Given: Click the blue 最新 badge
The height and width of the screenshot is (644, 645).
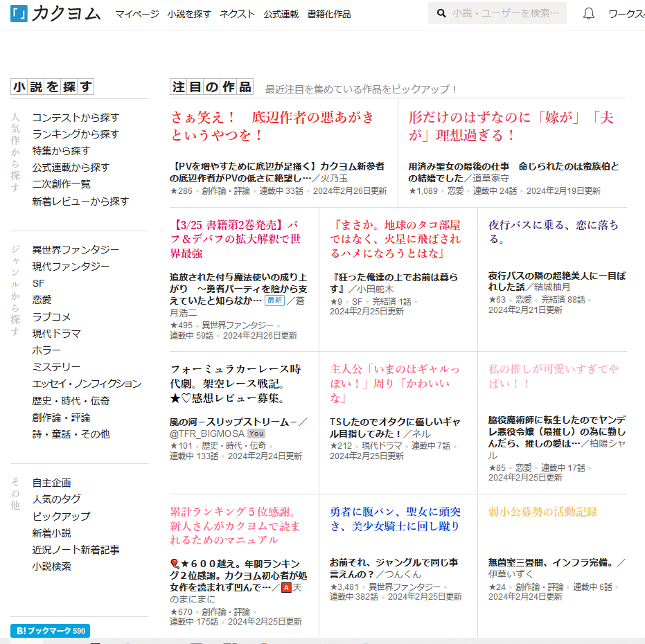Looking at the screenshot, I should tap(275, 301).
